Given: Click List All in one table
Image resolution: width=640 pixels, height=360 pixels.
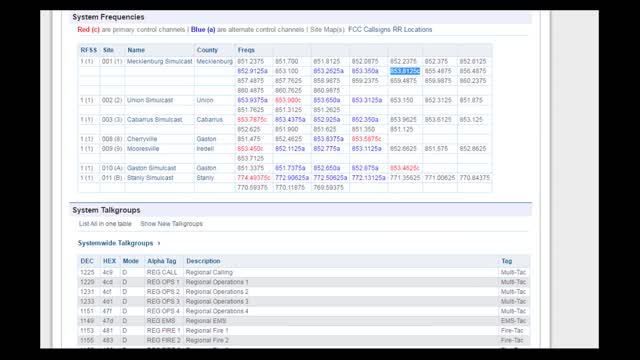Looking at the screenshot, I should [105, 224].
